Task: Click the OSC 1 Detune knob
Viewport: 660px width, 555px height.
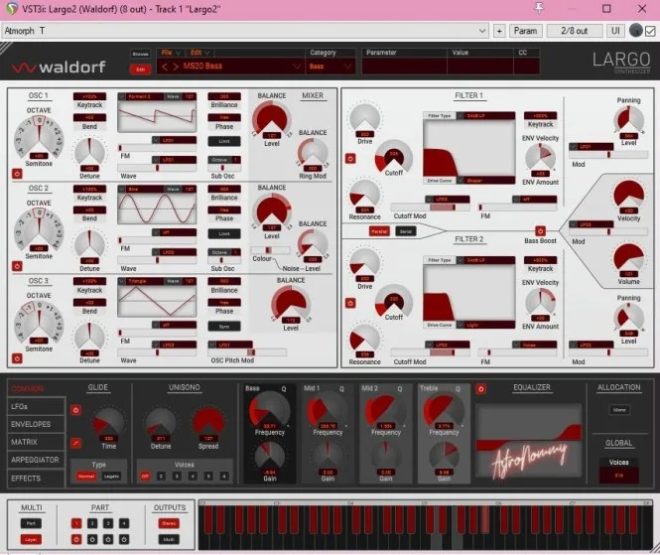Action: tap(90, 151)
